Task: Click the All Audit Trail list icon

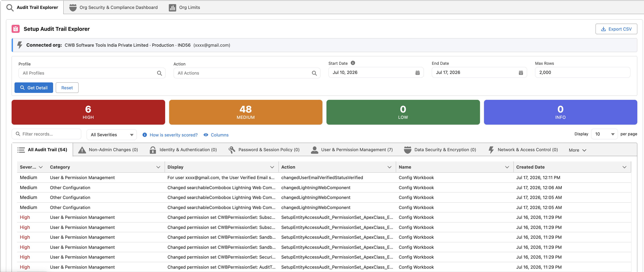Action: [21, 150]
